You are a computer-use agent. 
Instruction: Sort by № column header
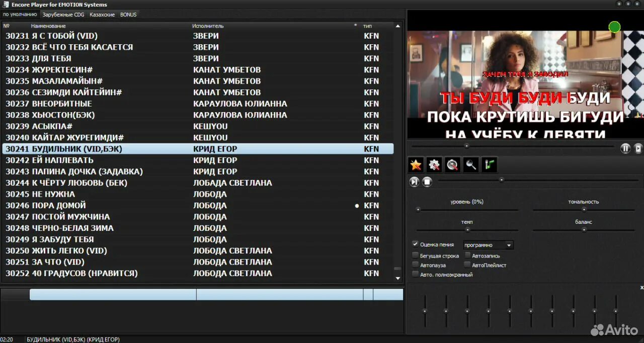(x=6, y=26)
